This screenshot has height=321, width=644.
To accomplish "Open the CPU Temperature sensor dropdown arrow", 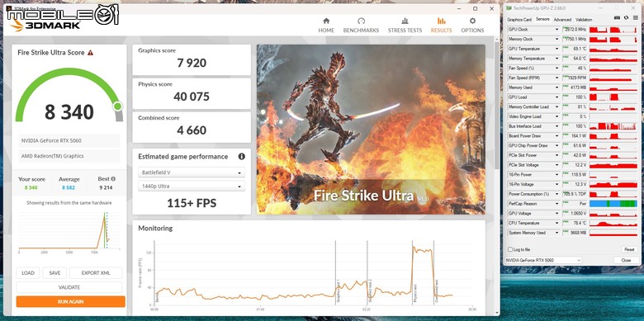I will 557,223.
